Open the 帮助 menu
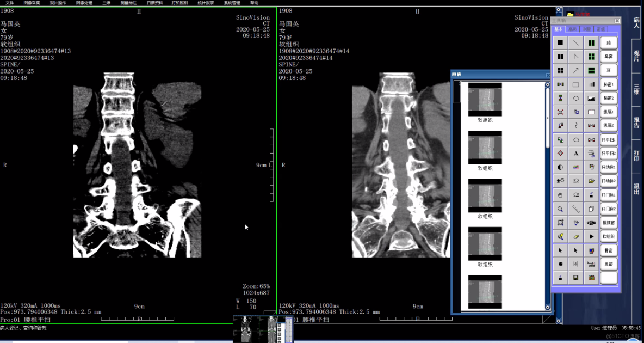 tap(254, 3)
